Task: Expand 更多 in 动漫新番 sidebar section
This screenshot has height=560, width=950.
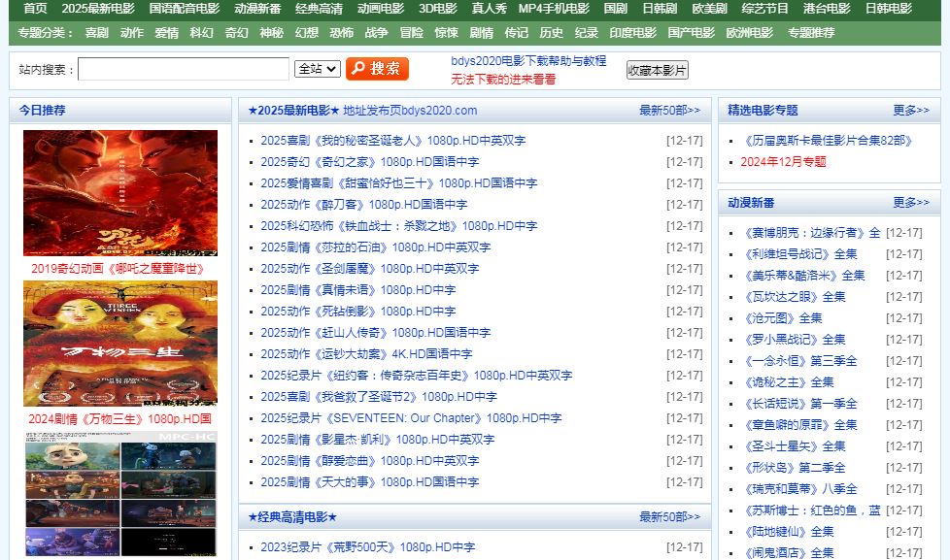Action: point(910,203)
